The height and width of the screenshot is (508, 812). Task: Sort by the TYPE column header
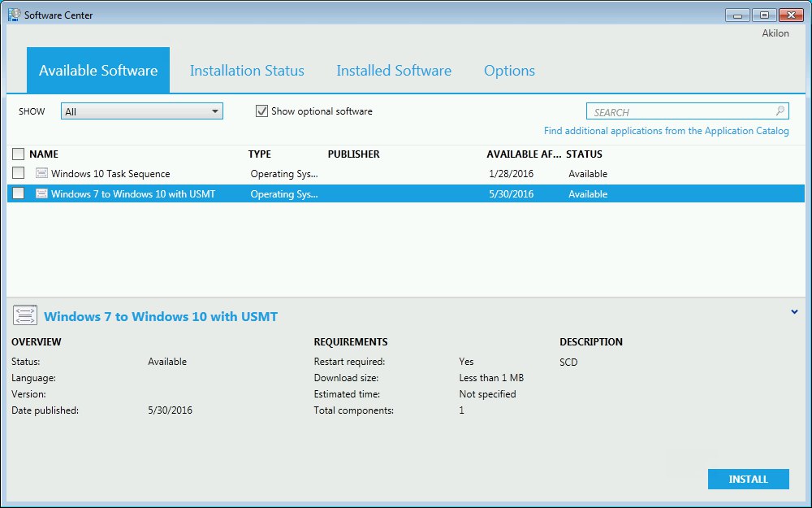pyautogui.click(x=260, y=154)
